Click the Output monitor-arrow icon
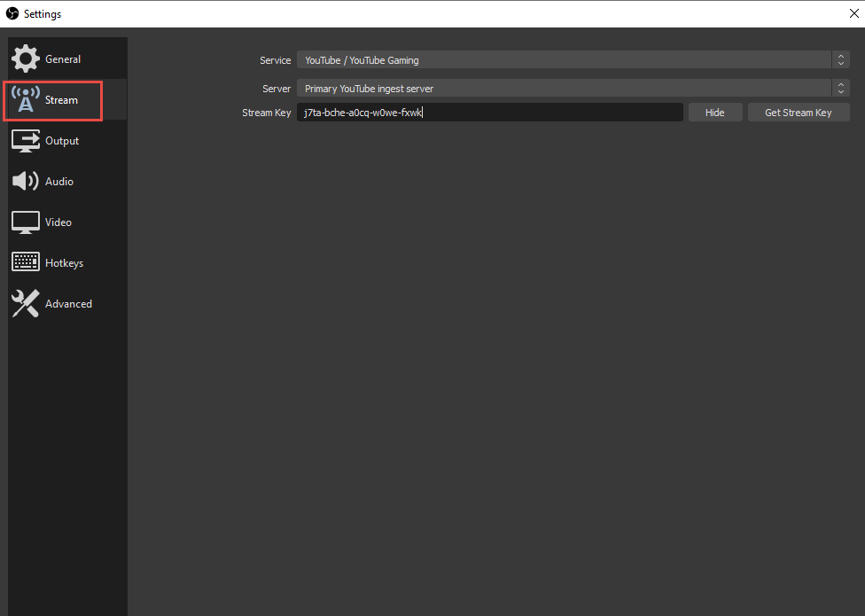865x616 pixels. point(25,141)
